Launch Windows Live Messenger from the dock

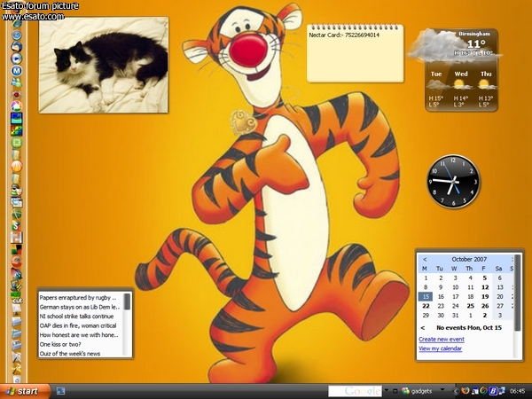(16, 82)
